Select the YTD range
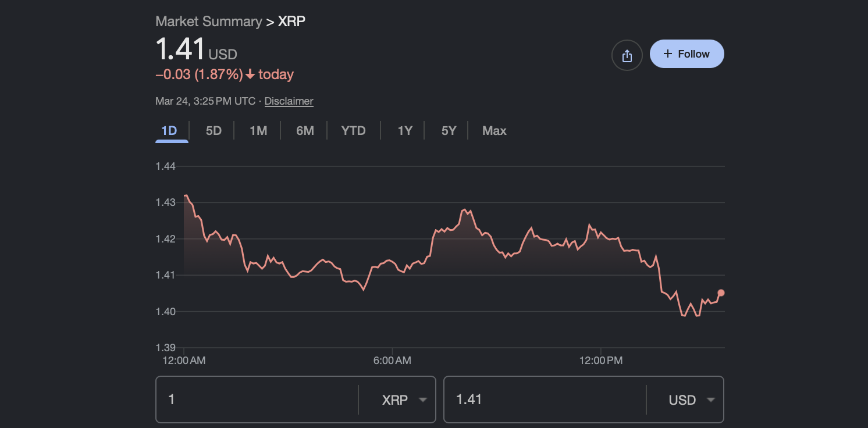The width and height of the screenshot is (868, 428). pyautogui.click(x=353, y=130)
